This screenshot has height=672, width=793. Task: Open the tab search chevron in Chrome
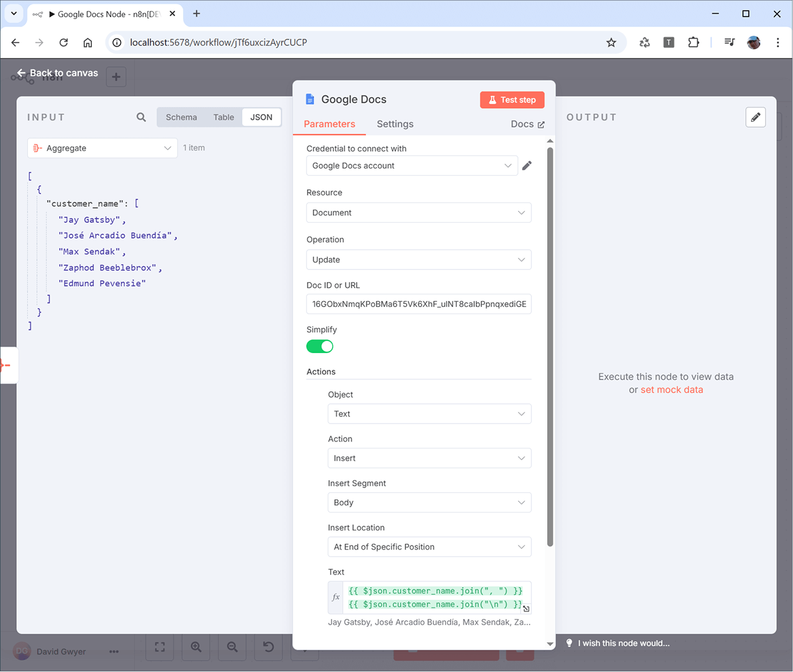coord(14,14)
